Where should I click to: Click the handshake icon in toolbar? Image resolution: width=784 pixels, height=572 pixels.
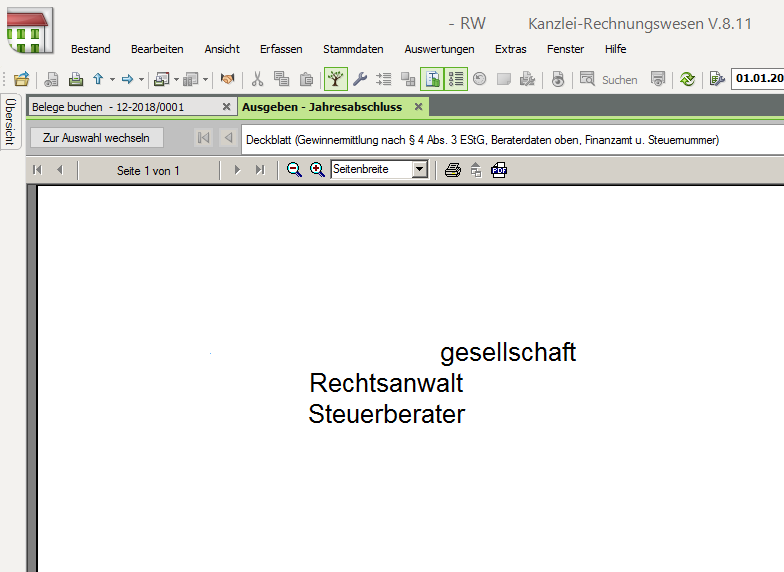[228, 79]
